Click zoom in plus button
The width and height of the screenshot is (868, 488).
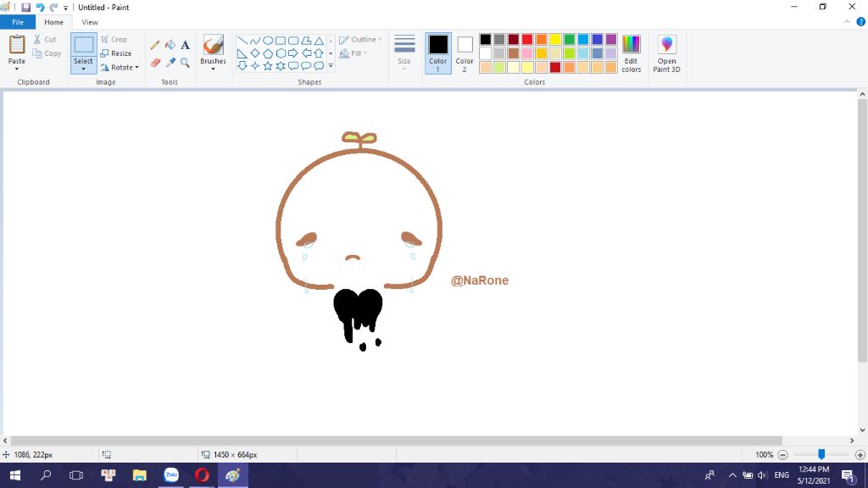click(x=860, y=455)
